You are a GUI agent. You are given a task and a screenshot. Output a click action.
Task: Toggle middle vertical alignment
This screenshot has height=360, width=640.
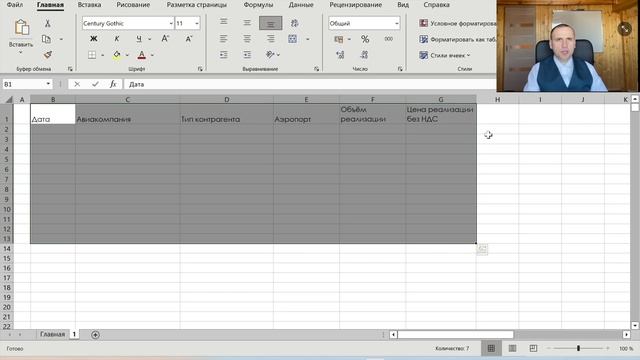coord(247,23)
